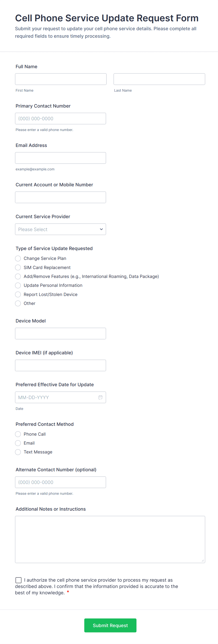Screen dimensions: 218x644
Task: Choose SIM Card Replacement radio button
Action: pyautogui.click(x=18, y=267)
